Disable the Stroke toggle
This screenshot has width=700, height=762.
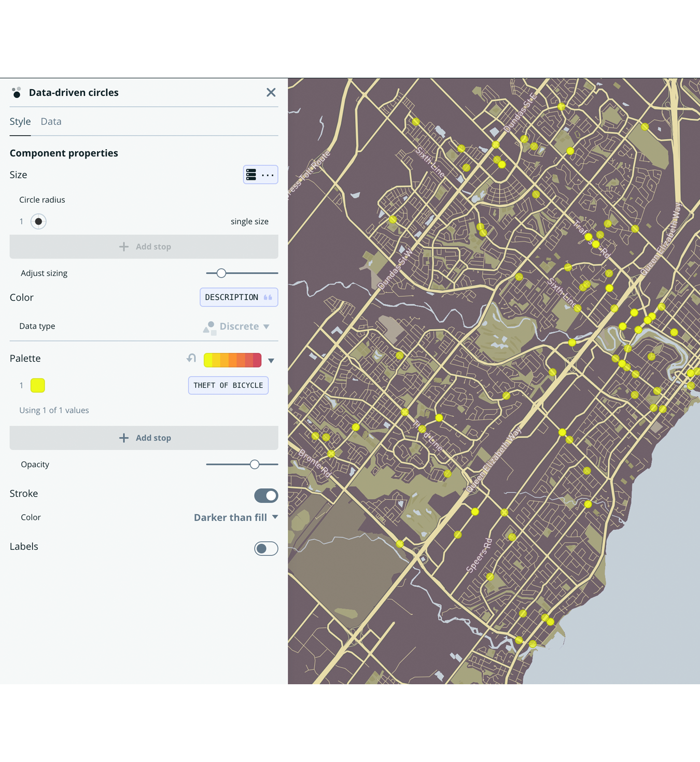point(266,496)
